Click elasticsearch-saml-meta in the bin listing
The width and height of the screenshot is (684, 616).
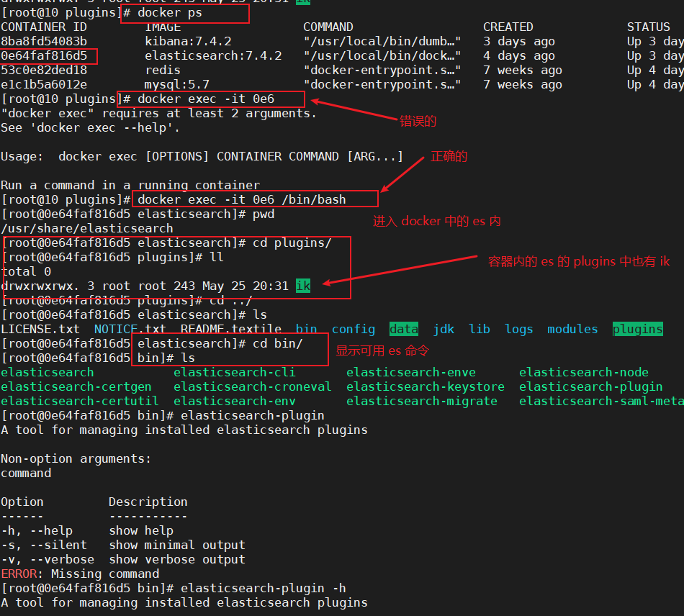pyautogui.click(x=601, y=401)
